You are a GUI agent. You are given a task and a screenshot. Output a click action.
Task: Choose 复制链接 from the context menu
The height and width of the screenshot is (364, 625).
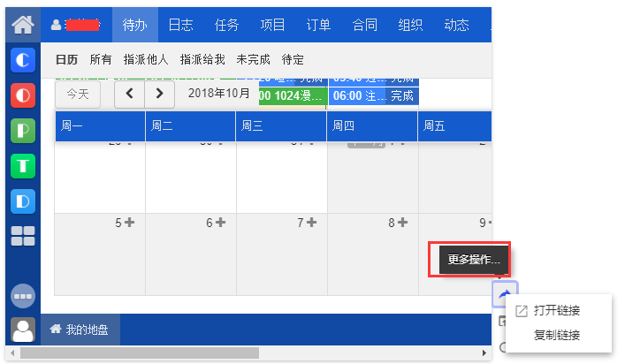[557, 335]
